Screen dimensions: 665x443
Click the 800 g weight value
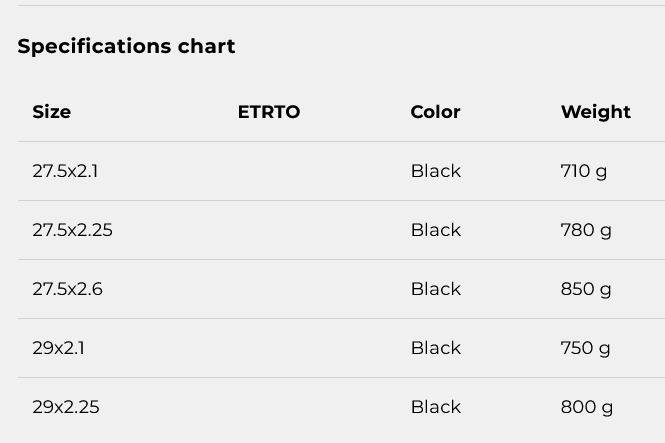pos(587,407)
